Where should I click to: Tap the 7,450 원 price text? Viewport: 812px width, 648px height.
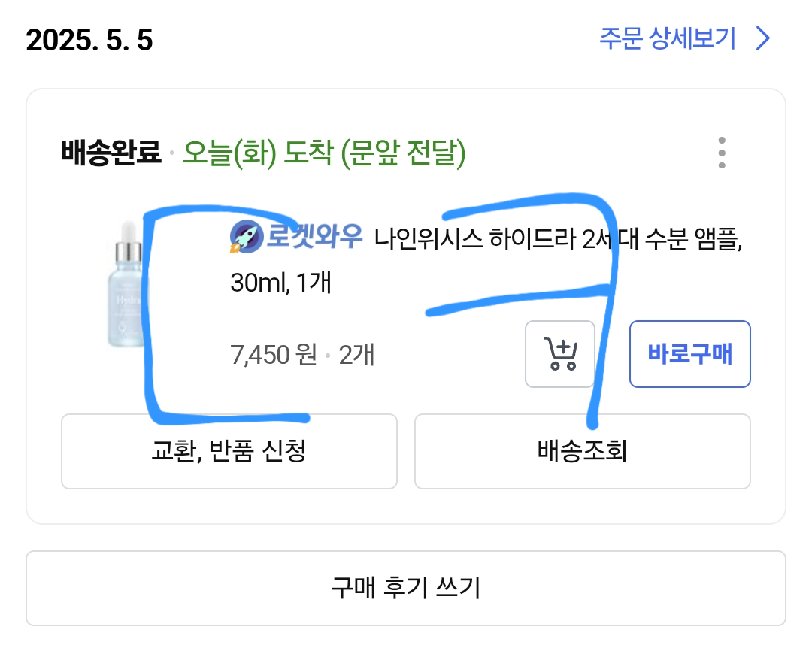click(274, 354)
